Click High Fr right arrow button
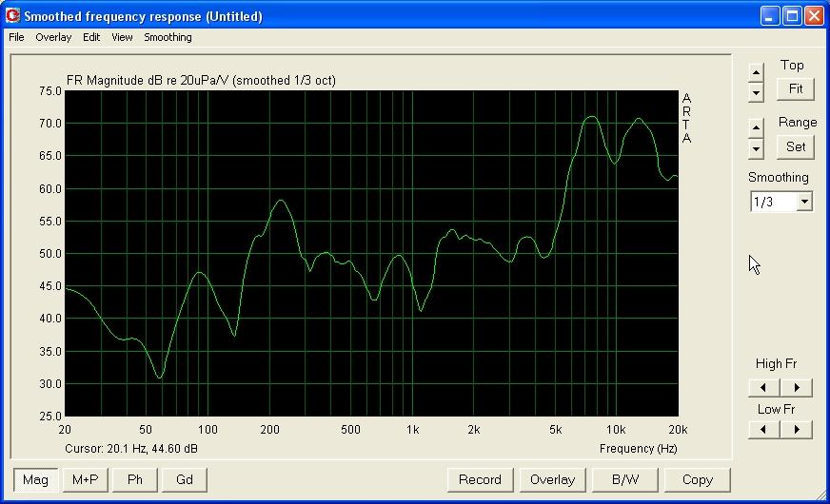This screenshot has width=830, height=504. (797, 388)
